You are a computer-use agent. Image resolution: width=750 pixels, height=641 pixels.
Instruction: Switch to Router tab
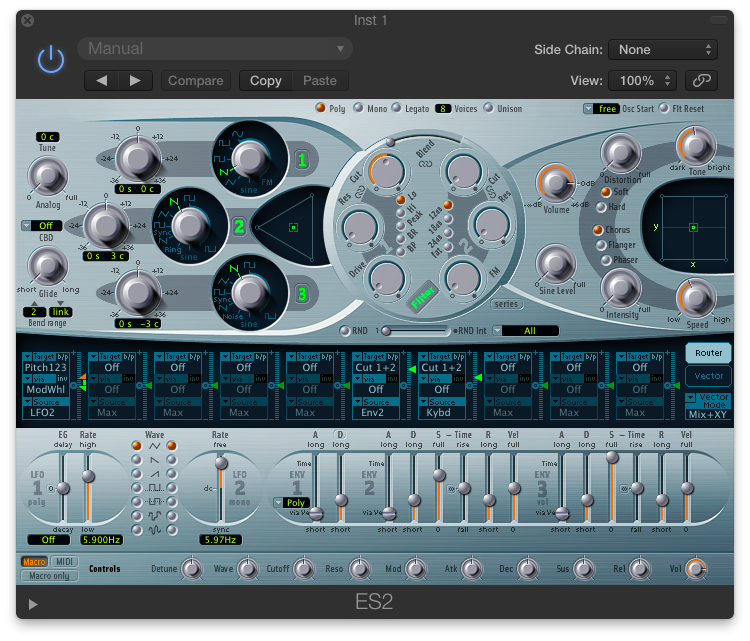click(x=708, y=353)
